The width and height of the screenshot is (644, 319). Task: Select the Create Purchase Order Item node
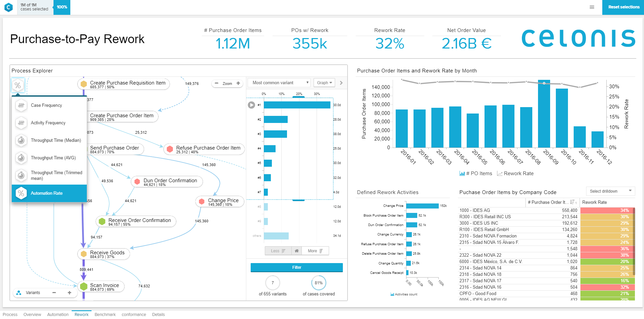pyautogui.click(x=122, y=117)
